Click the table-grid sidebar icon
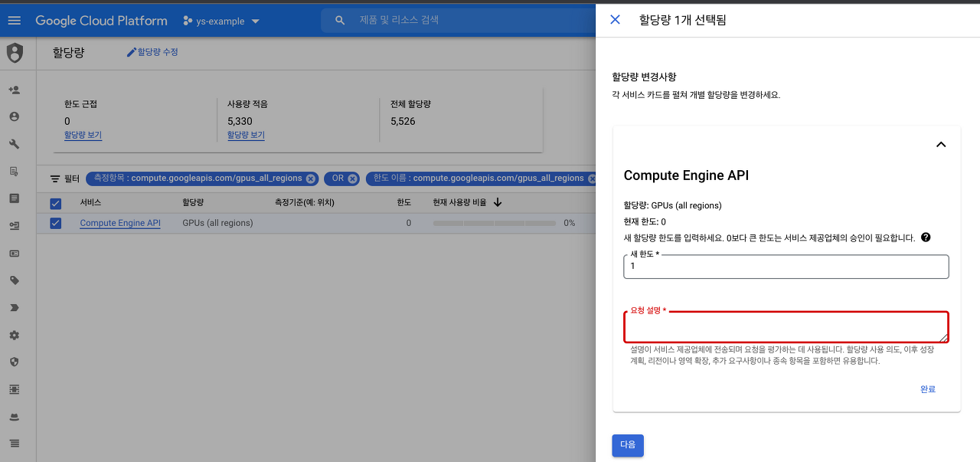The height and width of the screenshot is (462, 980). coord(14,389)
